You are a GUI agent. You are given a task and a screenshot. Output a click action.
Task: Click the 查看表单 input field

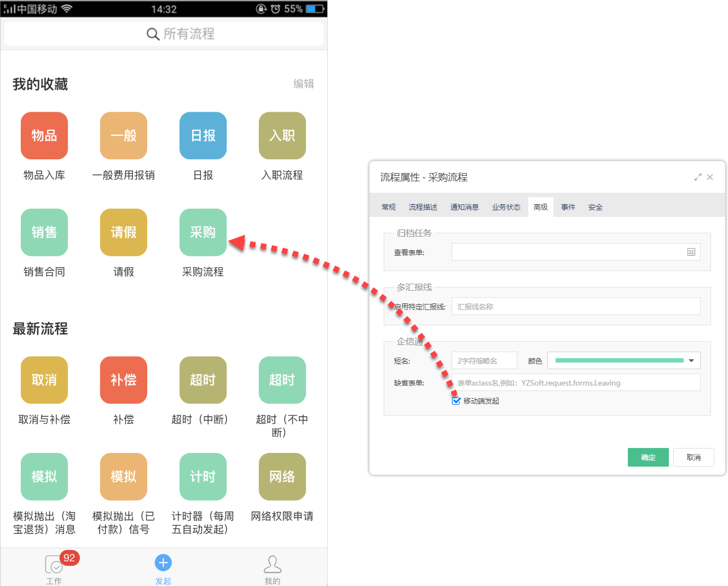click(576, 252)
